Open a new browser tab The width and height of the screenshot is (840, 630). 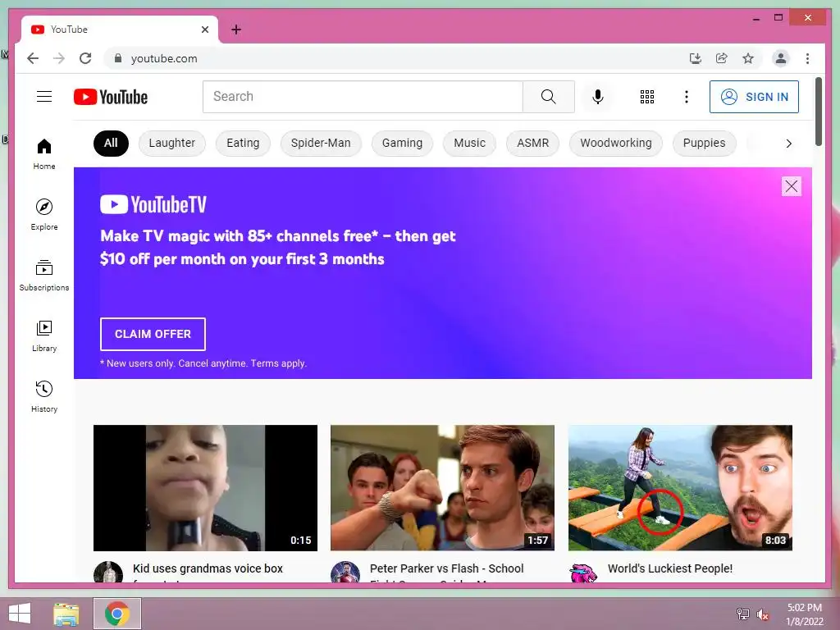[x=236, y=30]
